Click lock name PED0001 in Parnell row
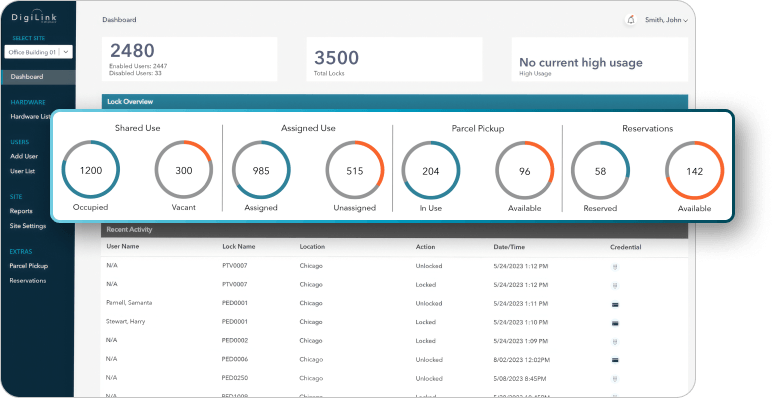773x398 pixels. tap(235, 303)
